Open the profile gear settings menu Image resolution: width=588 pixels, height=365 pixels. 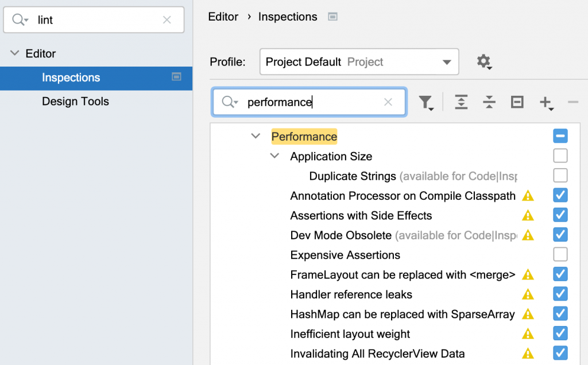tap(484, 62)
